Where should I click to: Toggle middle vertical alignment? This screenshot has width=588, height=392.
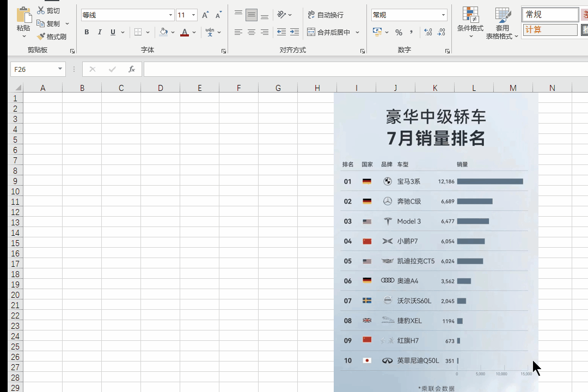pyautogui.click(x=251, y=15)
